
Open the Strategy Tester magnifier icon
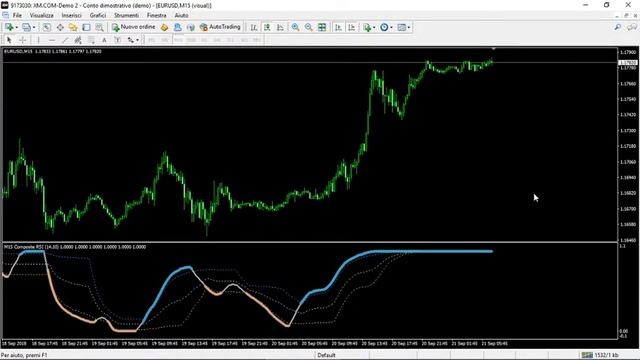click(x=99, y=27)
